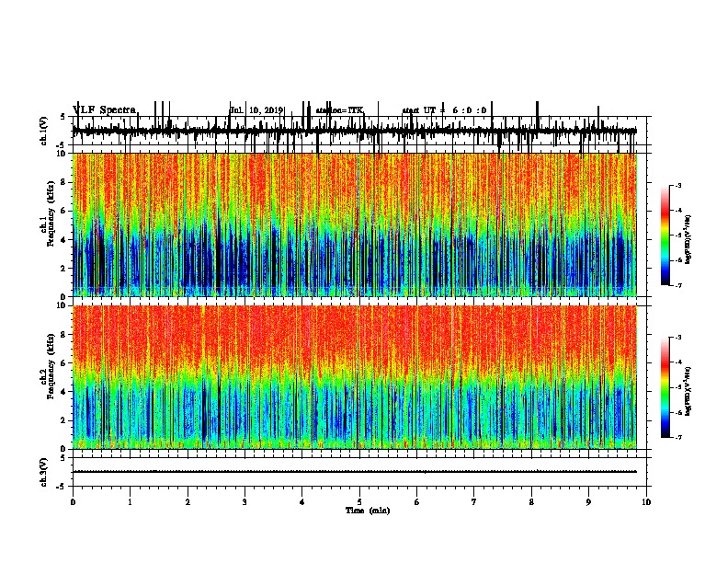Click the ch.2 colorbar "log(PSD)" label
The height and width of the screenshot is (563, 728).
tap(688, 392)
